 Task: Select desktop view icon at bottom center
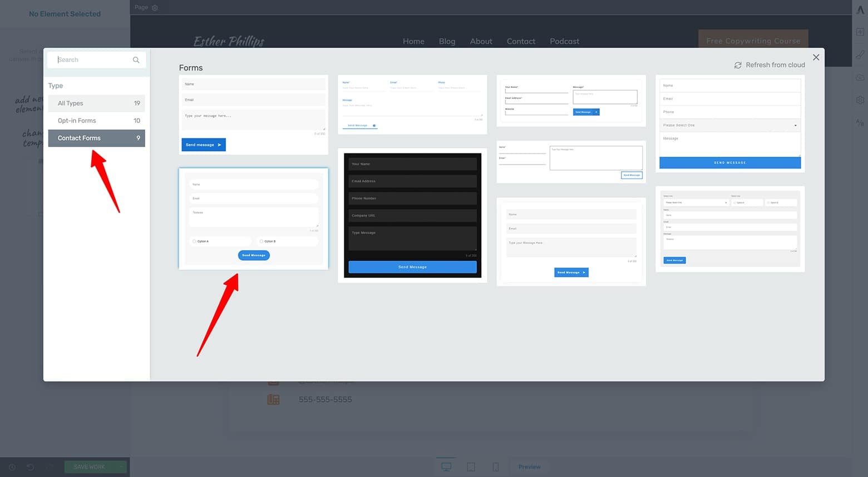[x=446, y=467]
